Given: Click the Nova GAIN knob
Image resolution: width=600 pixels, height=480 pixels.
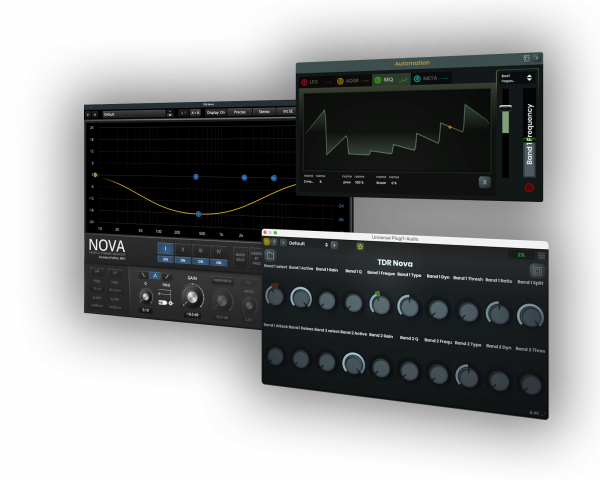Looking at the screenshot, I should 192,297.
